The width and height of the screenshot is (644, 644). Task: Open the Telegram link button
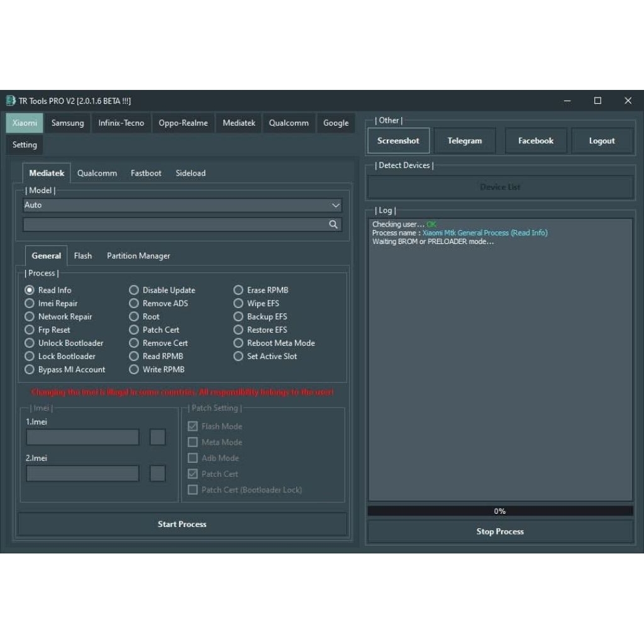(x=465, y=141)
